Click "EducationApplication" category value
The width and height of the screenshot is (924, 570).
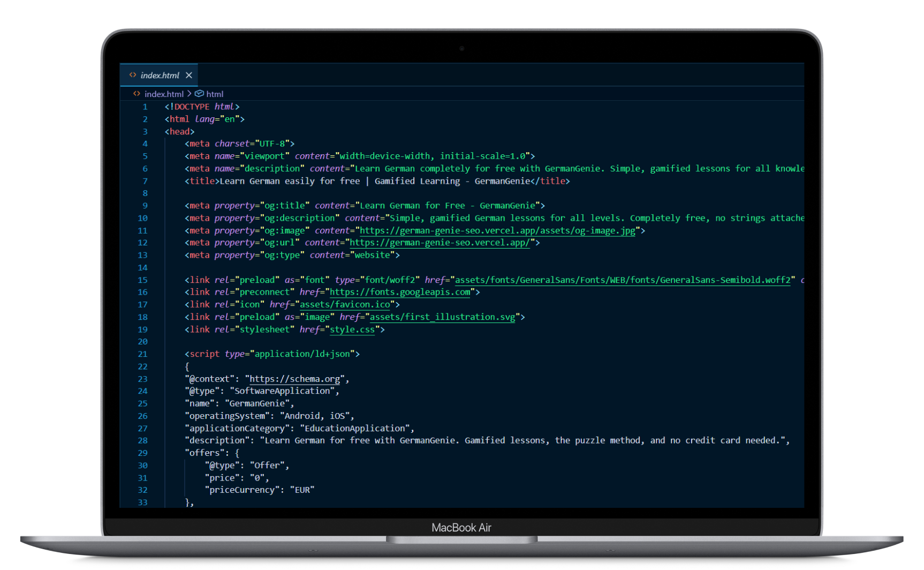tap(355, 428)
